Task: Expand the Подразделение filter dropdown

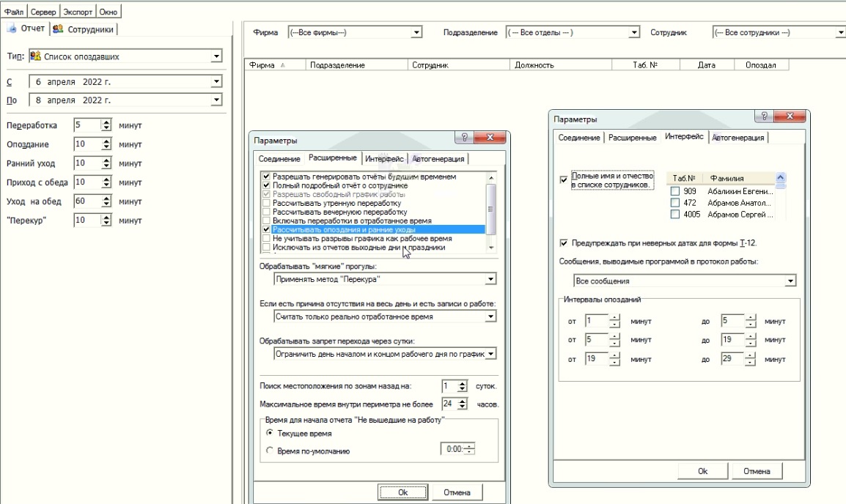Action: (x=634, y=32)
